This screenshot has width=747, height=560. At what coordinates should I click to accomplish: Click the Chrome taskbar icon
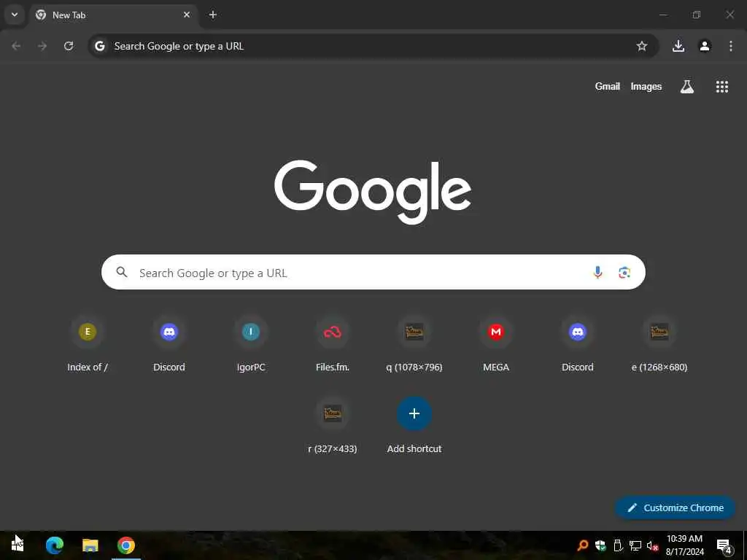(126, 545)
